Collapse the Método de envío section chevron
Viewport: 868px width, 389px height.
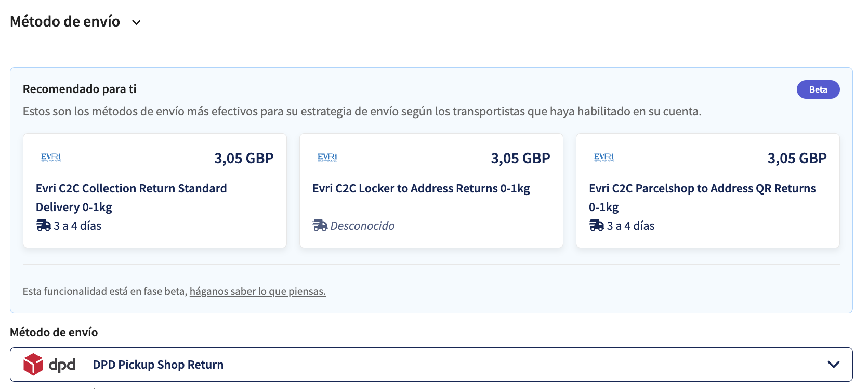136,22
